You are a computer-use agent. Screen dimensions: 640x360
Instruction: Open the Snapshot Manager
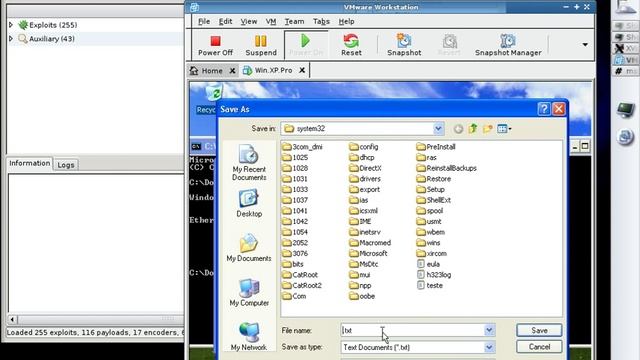tap(508, 45)
